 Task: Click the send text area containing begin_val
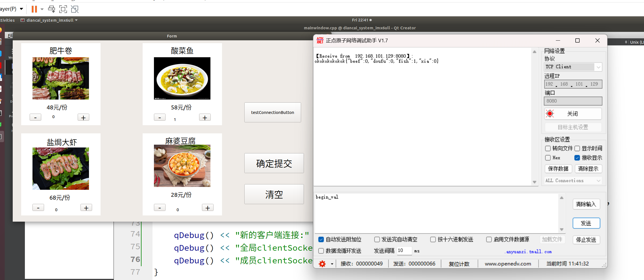(x=437, y=213)
